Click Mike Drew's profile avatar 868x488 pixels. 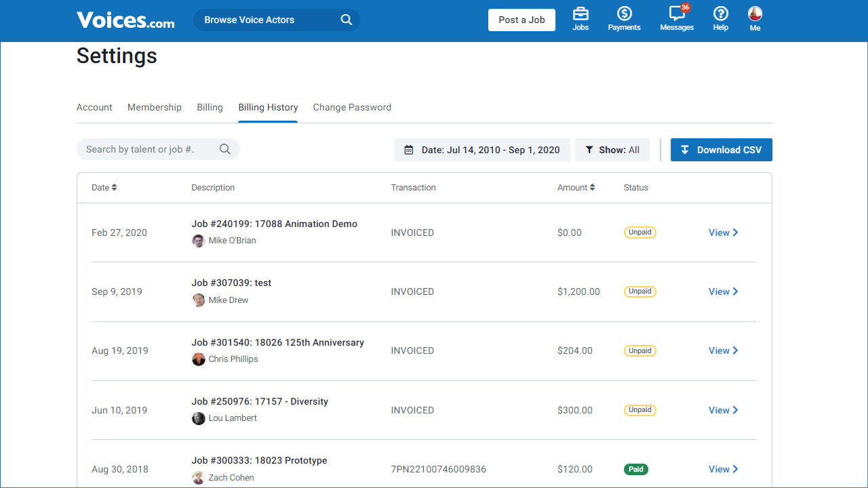click(199, 300)
